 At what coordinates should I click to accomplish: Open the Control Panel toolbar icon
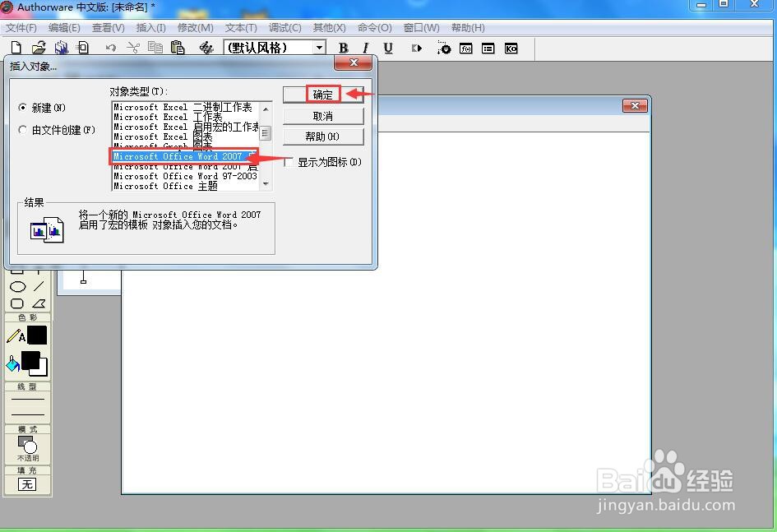click(x=443, y=48)
